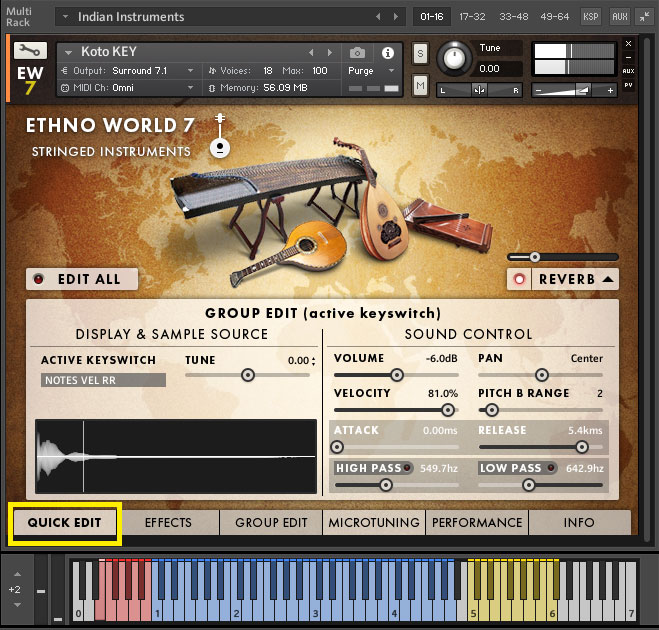This screenshot has height=630, width=659.
Task: Select the Active Keyswitch NOTES VEL RR field
Action: click(103, 380)
